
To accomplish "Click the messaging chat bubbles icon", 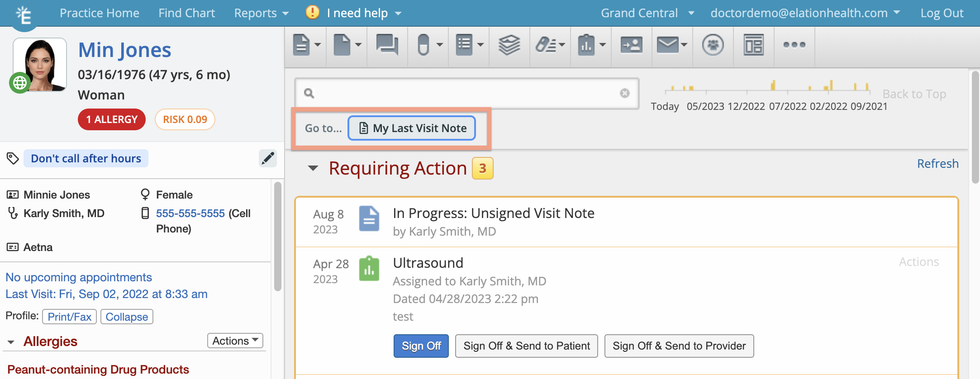I will point(387,45).
